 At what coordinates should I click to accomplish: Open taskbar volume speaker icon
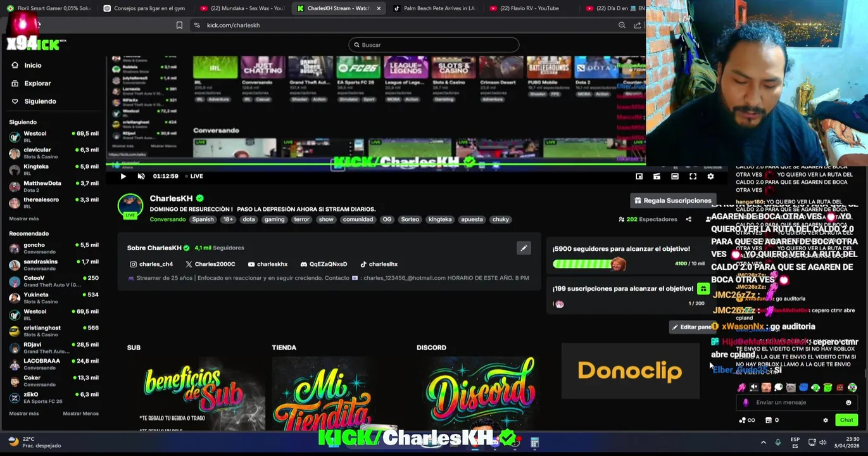tap(822, 442)
